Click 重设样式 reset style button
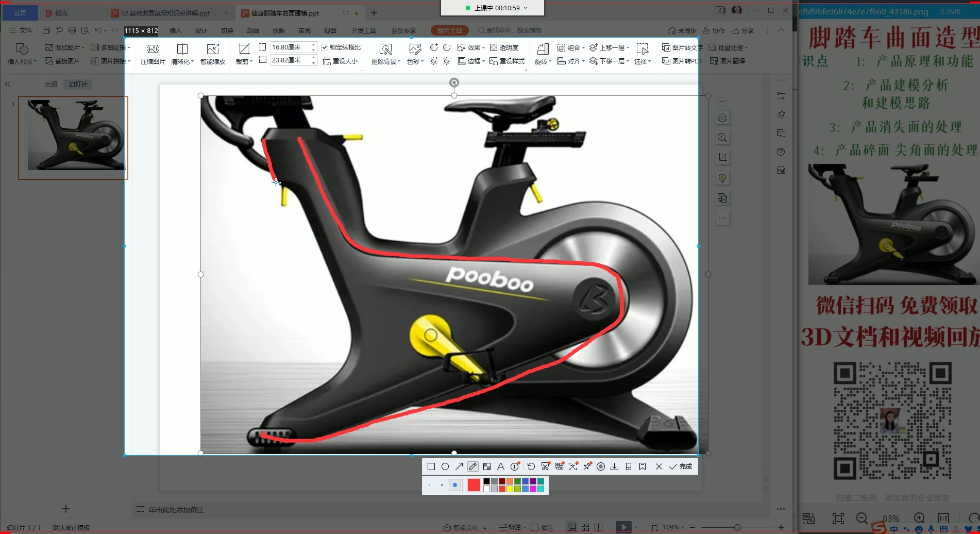Screen dimensions: 980x534 (x=507, y=61)
